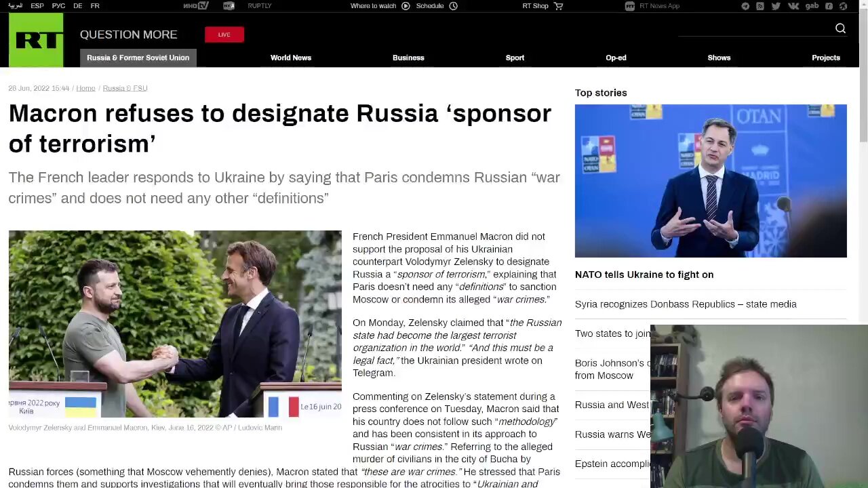Viewport: 868px width, 488px height.
Task: Click the RSS feed icon
Action: click(x=760, y=6)
